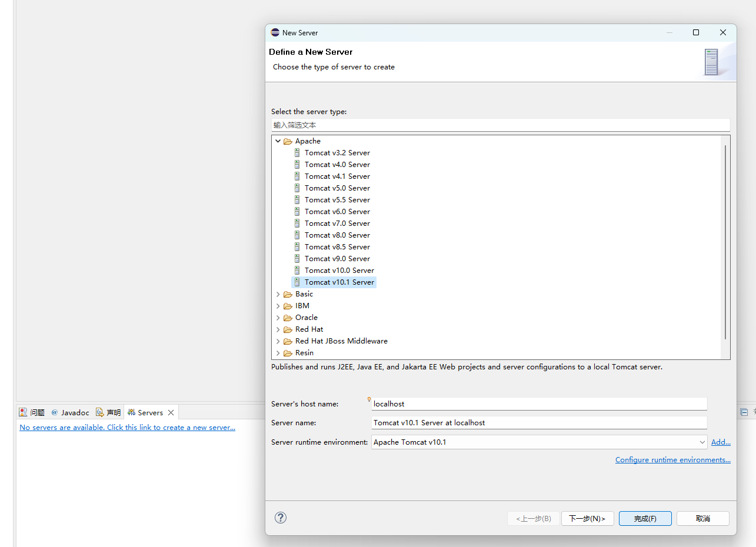Screen dimensions: 756x547
Task: Expand the IBM server category
Action: point(278,306)
